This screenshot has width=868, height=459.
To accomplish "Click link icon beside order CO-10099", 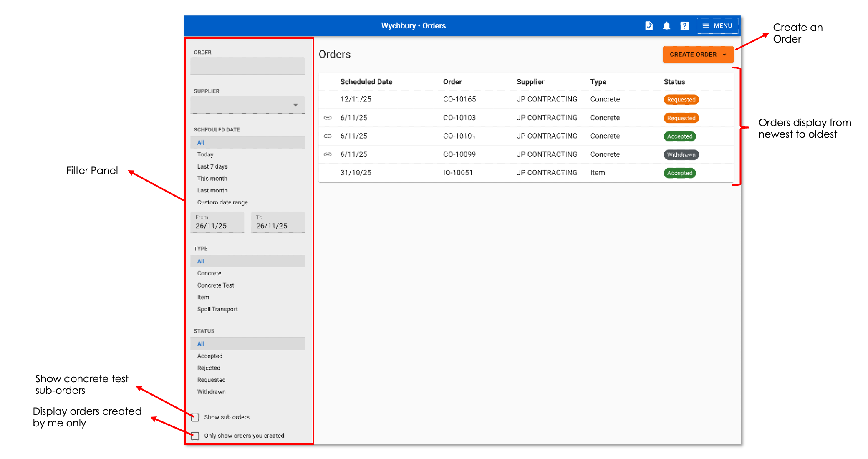I will (328, 154).
